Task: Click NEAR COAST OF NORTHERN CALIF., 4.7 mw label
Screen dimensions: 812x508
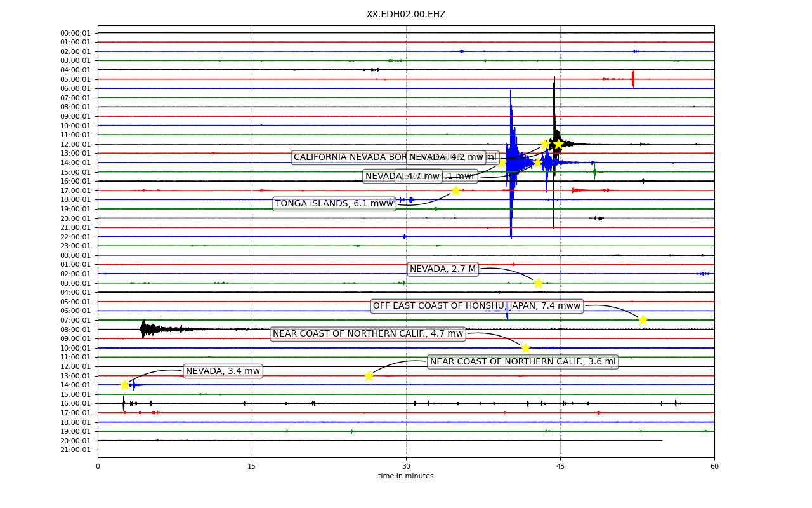Action: (368, 334)
